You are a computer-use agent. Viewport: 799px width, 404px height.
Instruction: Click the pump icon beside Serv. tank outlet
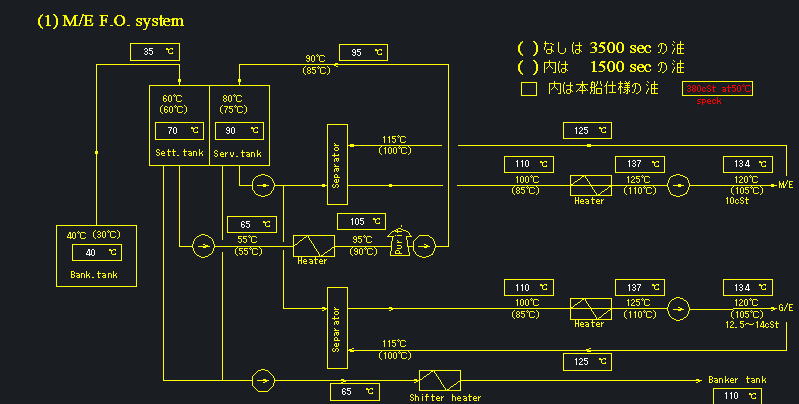point(262,184)
